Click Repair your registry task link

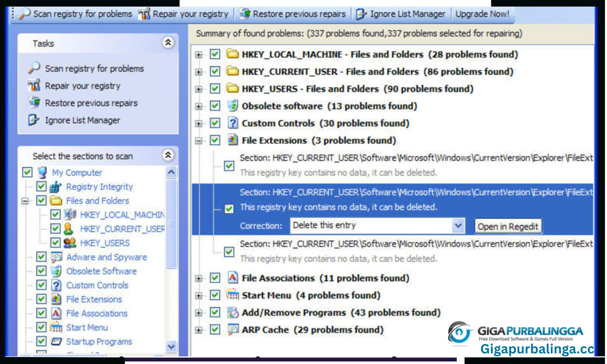tap(83, 85)
